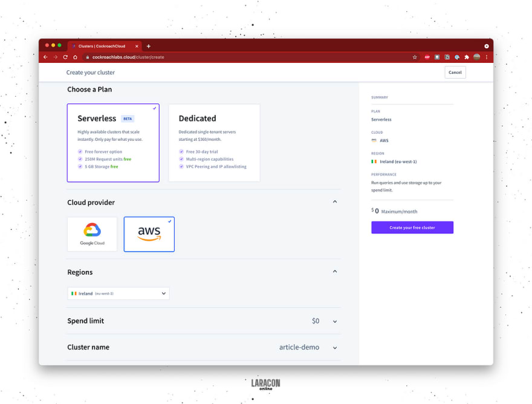Go back with the browser back arrow
The width and height of the screenshot is (532, 404).
coord(45,57)
